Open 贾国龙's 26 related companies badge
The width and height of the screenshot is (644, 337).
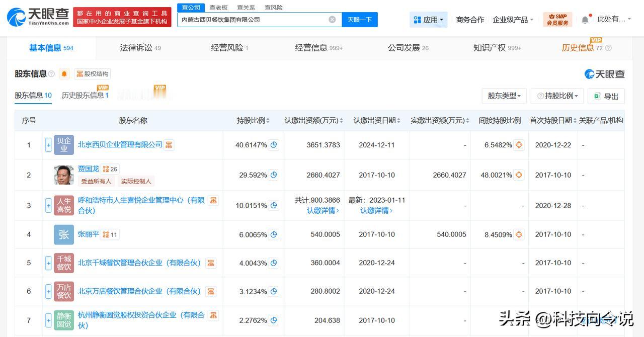click(110, 169)
